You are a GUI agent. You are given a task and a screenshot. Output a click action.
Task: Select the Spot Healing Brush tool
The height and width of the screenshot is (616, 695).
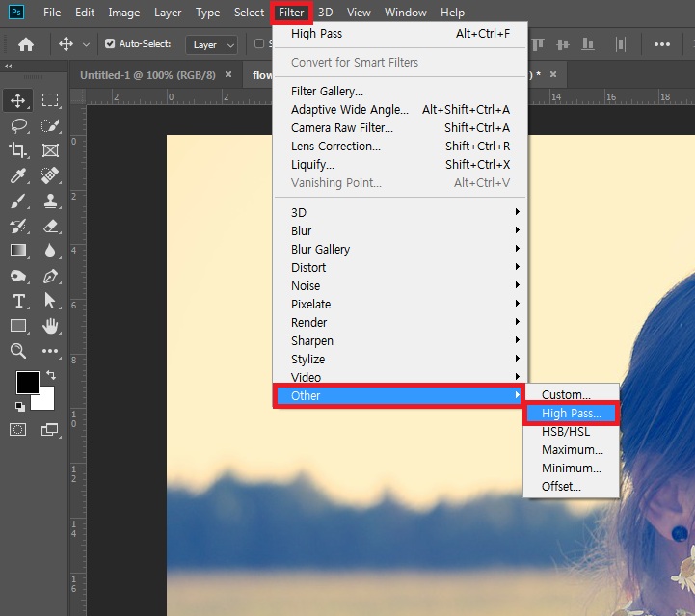click(50, 175)
